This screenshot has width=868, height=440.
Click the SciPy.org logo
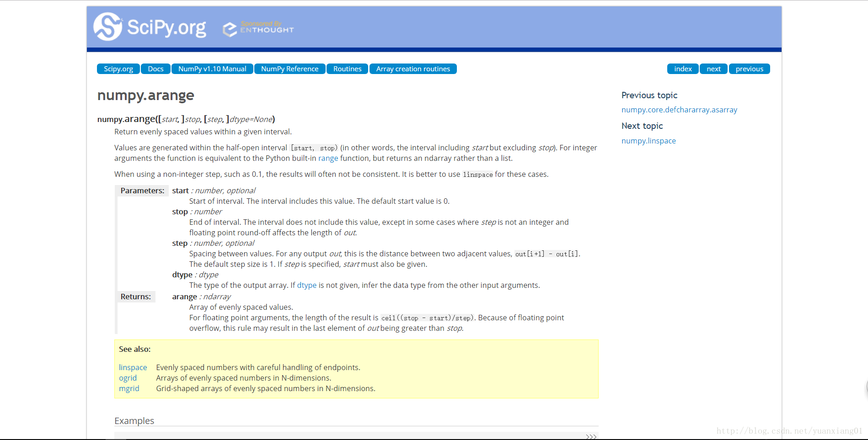(150, 27)
